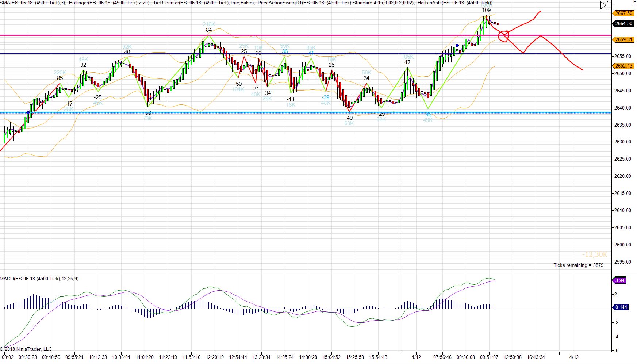Viewport: 637px width, 364px height.
Task: Click the volume label '216K'
Action: 209,24
